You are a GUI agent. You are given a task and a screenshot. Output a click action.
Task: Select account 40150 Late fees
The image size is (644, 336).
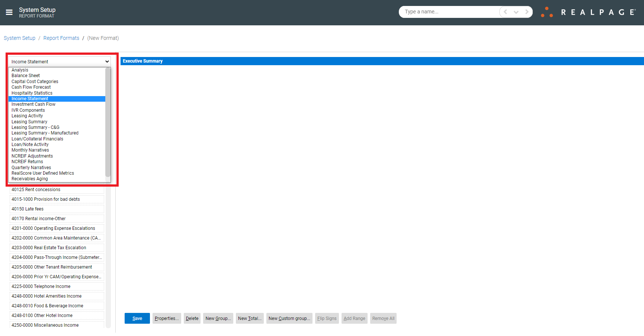[x=57, y=209]
